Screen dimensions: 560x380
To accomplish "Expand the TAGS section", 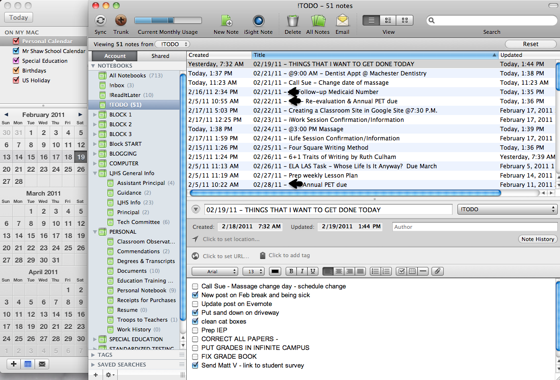I will 93,355.
